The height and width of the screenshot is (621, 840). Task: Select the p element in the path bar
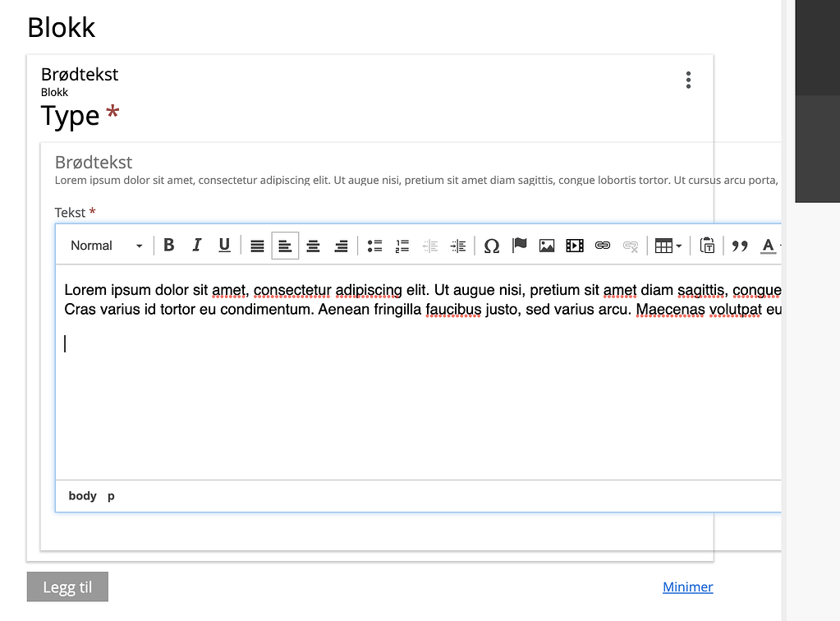[111, 495]
